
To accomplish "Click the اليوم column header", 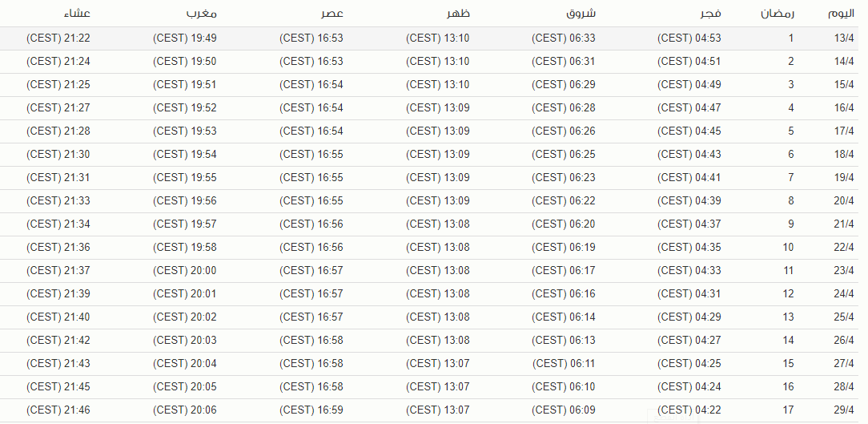I will click(x=842, y=14).
